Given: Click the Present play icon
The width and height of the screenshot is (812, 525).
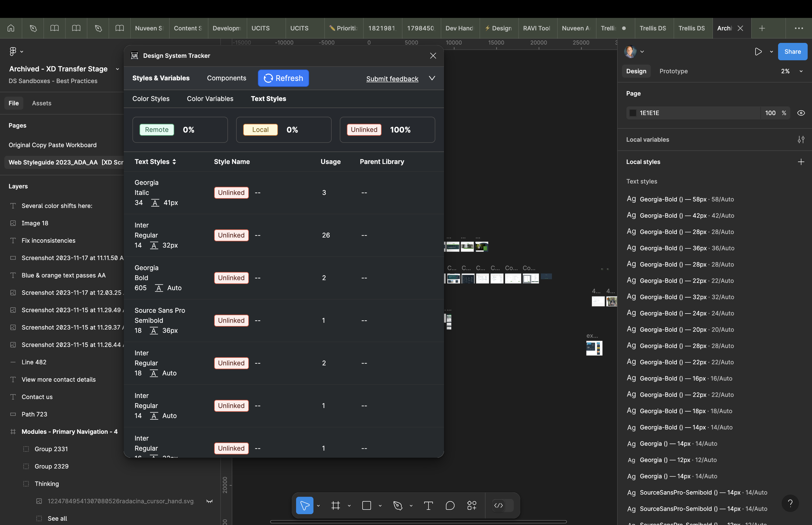Looking at the screenshot, I should (758, 51).
